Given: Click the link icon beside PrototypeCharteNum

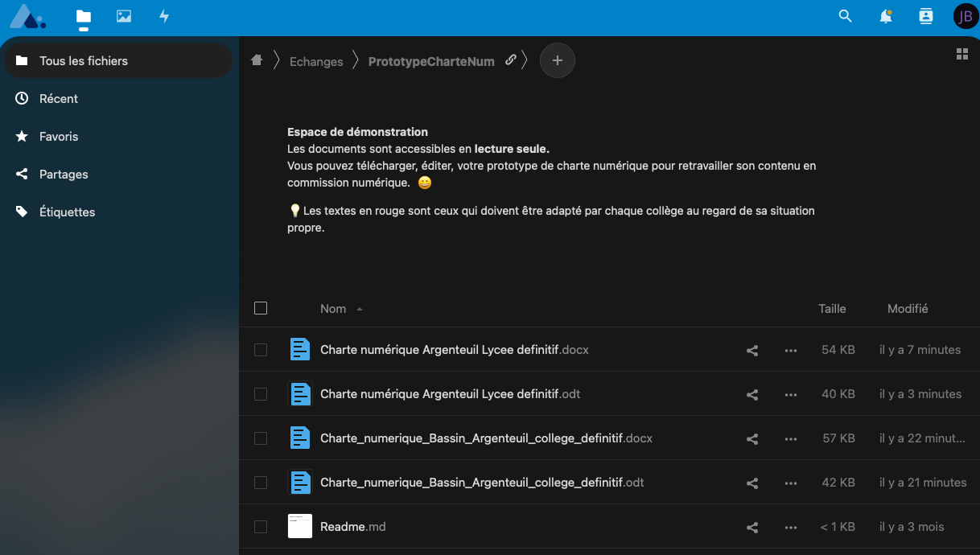Looking at the screenshot, I should click(x=510, y=60).
